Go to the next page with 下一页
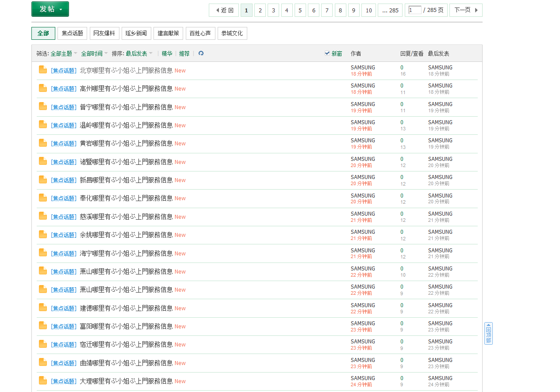This screenshot has height=392, width=560. 466,10
